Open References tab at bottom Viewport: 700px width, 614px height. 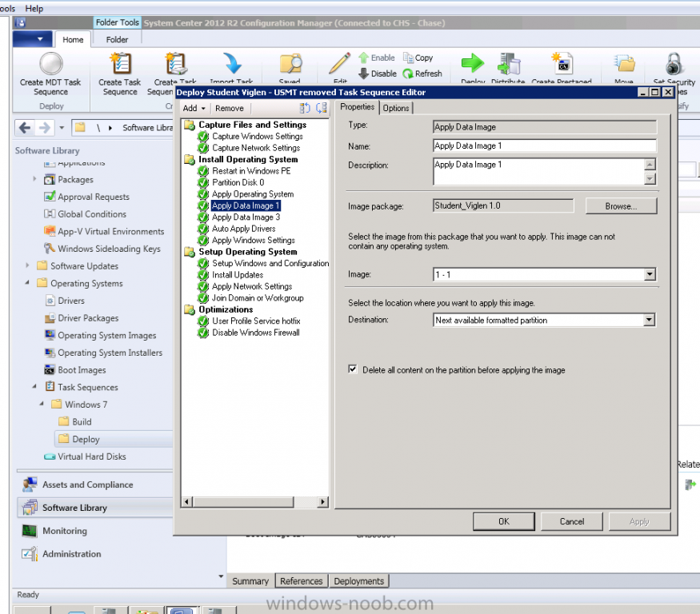(302, 581)
